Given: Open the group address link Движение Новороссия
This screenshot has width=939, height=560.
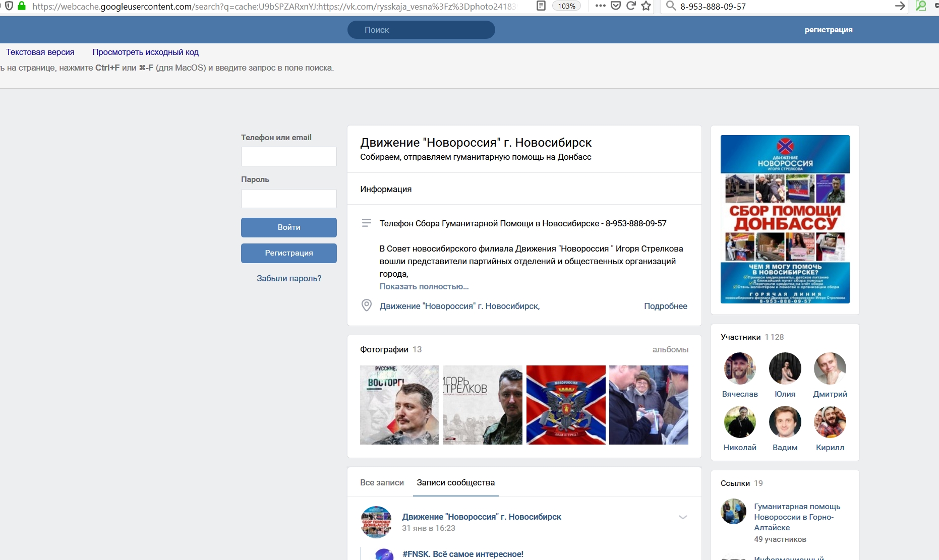Looking at the screenshot, I should pos(459,306).
